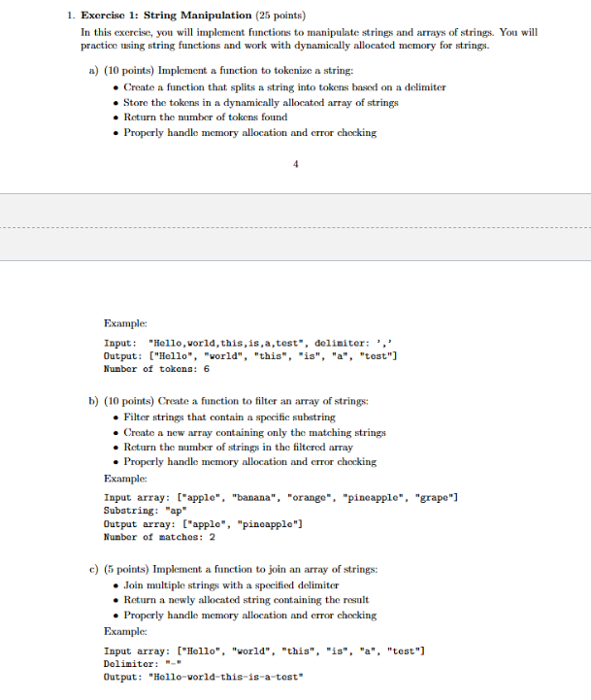
Task: Click the line 'In this exercise, you will implement functions'
Action: [309, 33]
